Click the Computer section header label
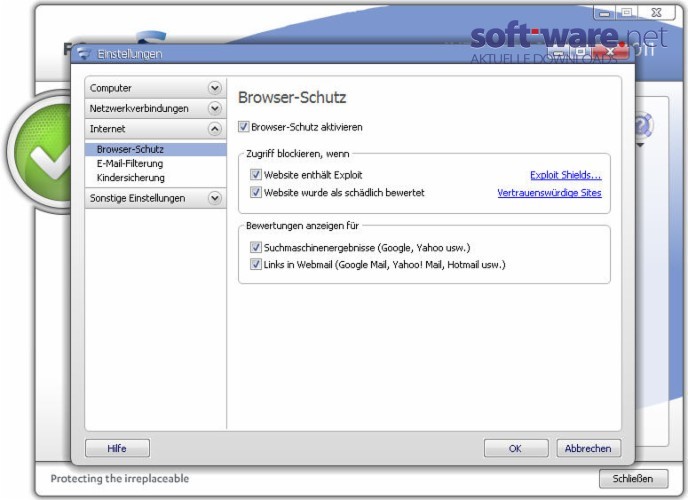 click(111, 88)
